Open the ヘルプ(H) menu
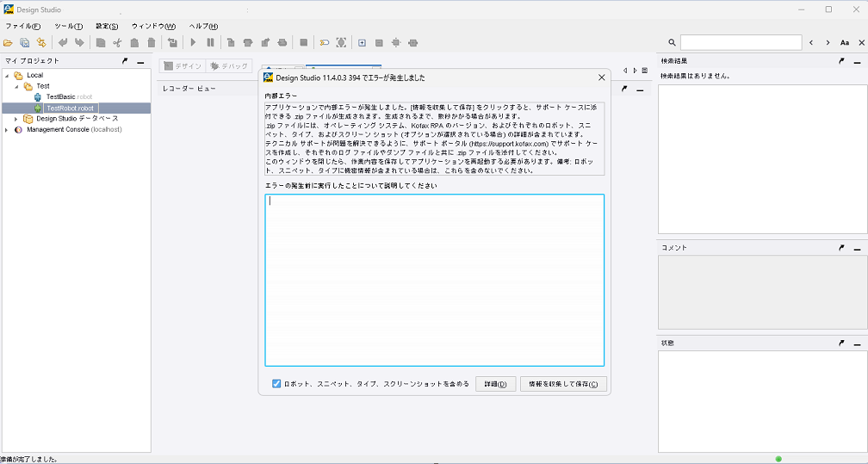 tap(203, 26)
